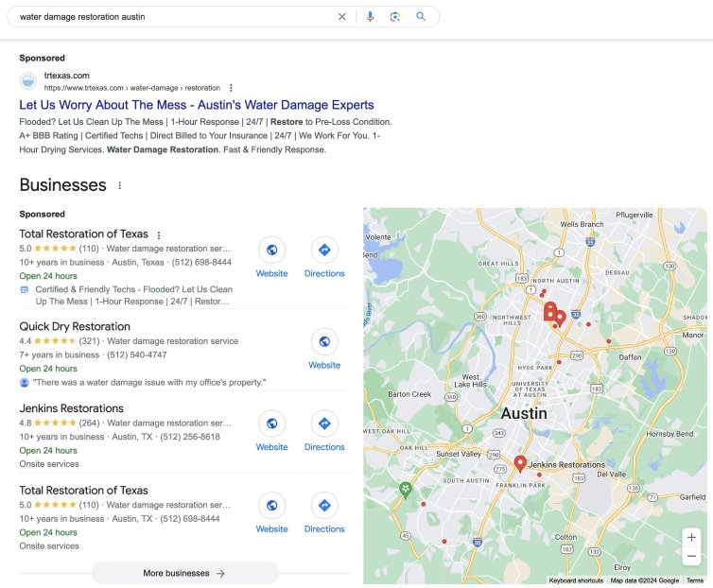Open the Businesses section options menu

coord(119,185)
